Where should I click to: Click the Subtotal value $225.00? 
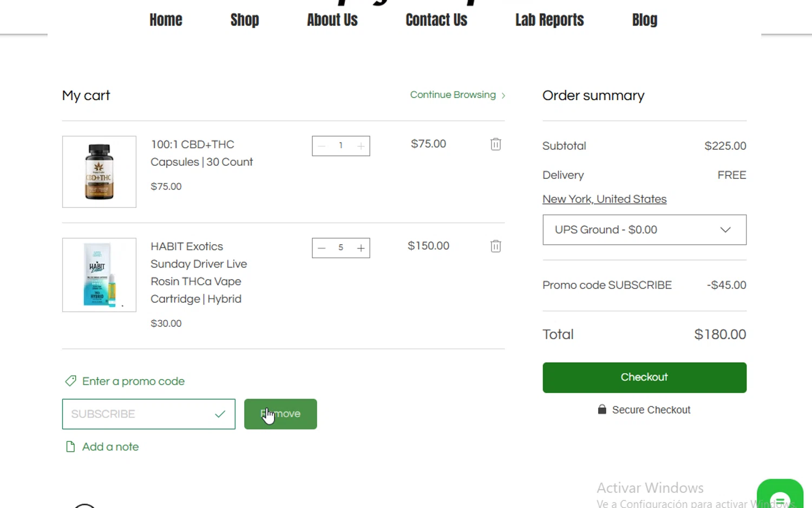click(x=725, y=146)
